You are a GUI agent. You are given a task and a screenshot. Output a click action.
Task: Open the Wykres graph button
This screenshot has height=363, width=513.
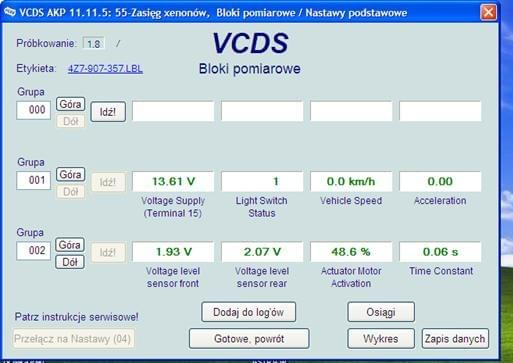(381, 339)
